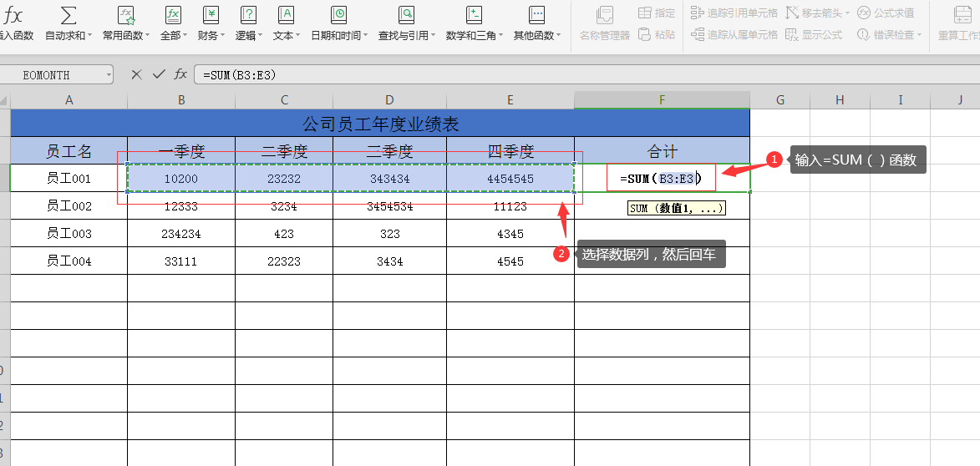Click 显示公式 show formulas

[814, 35]
